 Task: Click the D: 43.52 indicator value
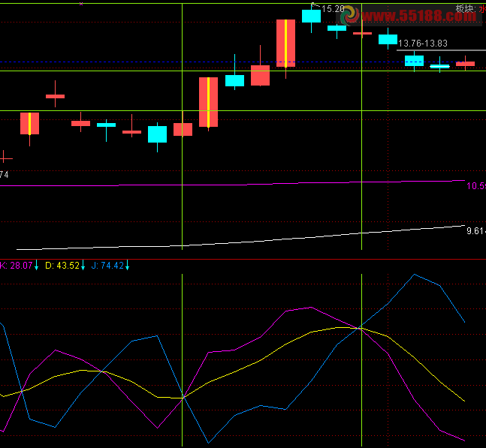click(62, 266)
